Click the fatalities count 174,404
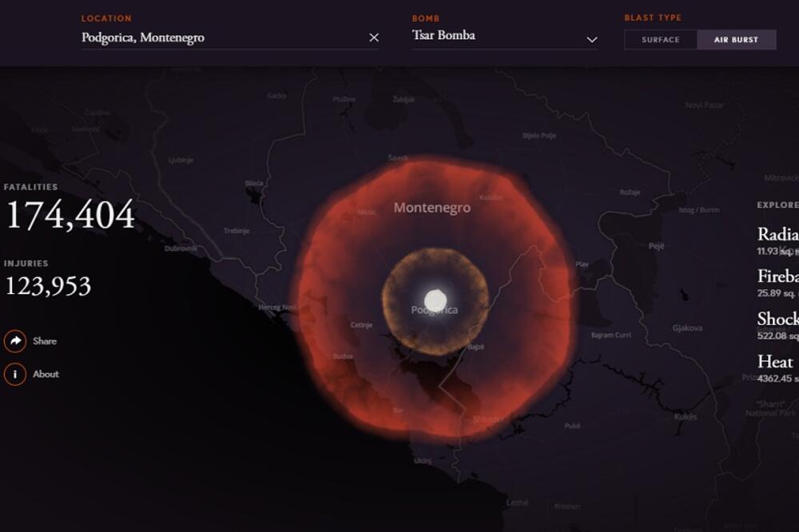This screenshot has height=532, width=799. [70, 216]
